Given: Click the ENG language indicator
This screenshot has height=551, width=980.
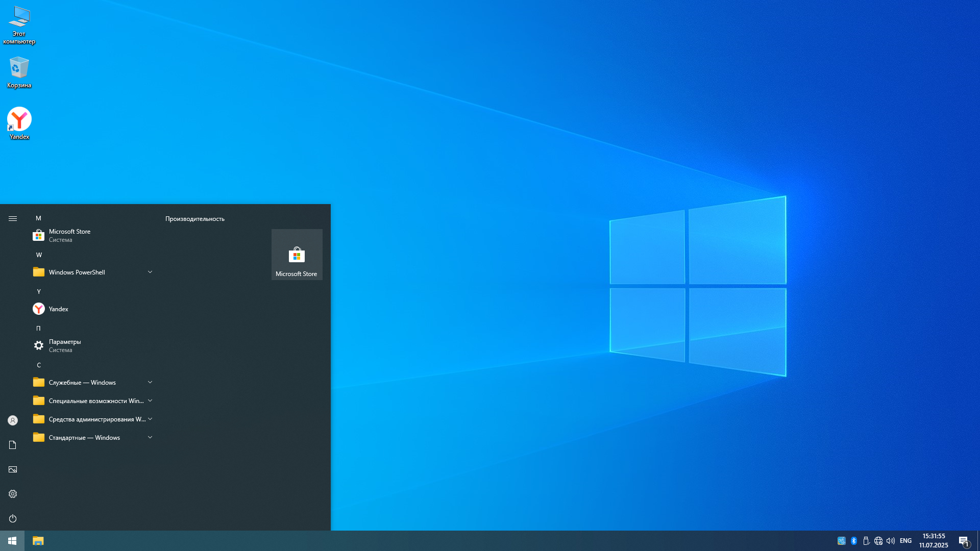Looking at the screenshot, I should tap(905, 541).
